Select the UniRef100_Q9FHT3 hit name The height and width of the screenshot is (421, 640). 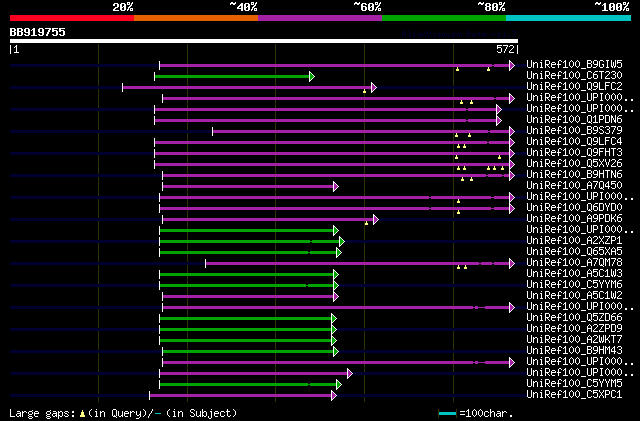[574, 152]
